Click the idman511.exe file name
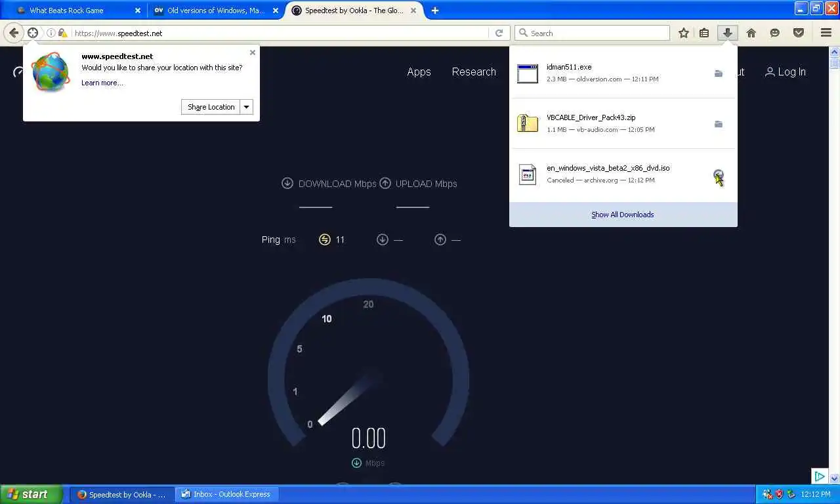Viewport: 840px width, 504px height. pyautogui.click(x=569, y=67)
